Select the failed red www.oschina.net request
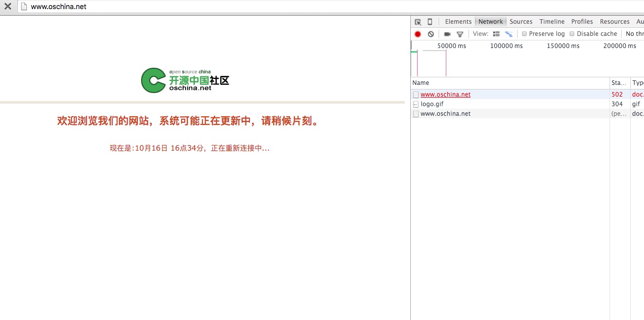The image size is (644, 320). point(445,95)
